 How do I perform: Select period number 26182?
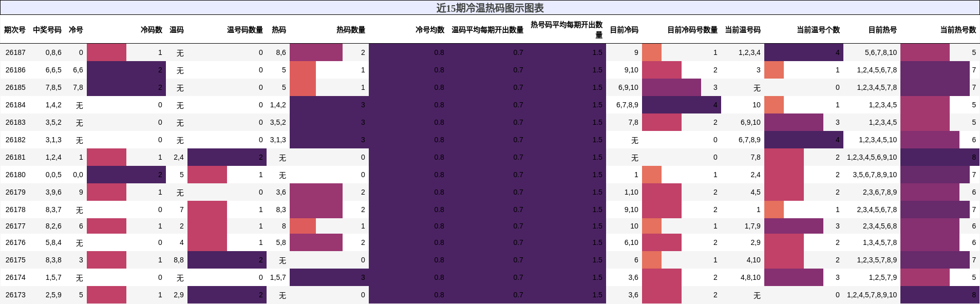pos(15,140)
